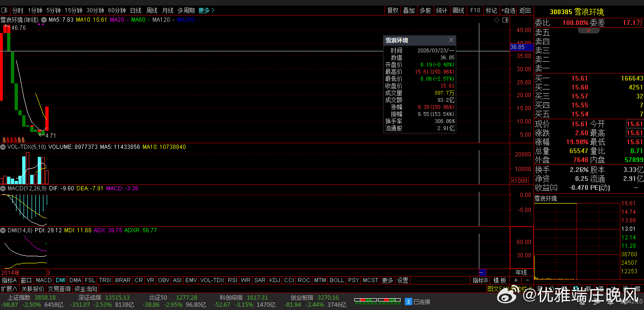
Task: Close the 雪浪环境 info popup
Action: 451,40
